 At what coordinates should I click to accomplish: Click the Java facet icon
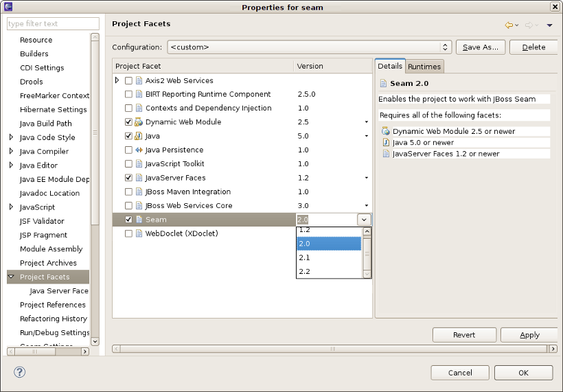point(139,136)
